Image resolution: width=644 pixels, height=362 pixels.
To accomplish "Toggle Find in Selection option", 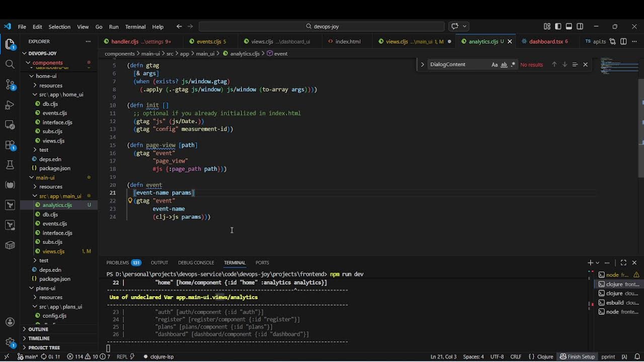I will 575,64.
